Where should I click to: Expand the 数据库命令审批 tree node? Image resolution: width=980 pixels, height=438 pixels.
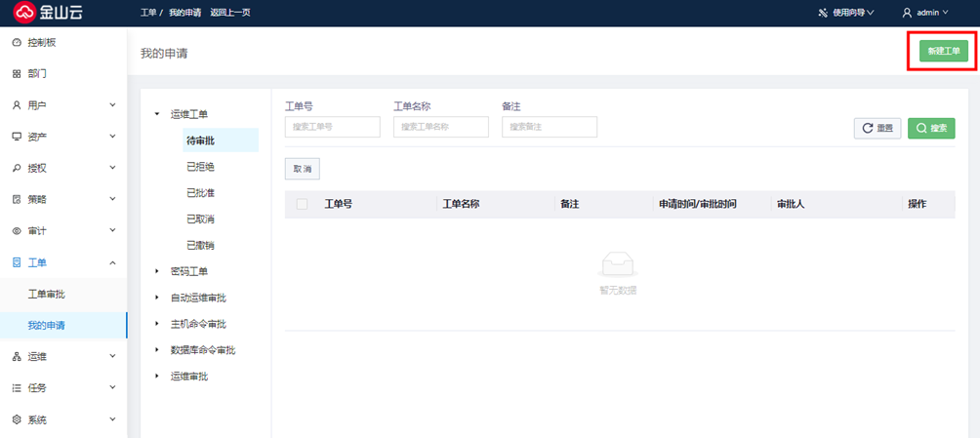point(157,349)
